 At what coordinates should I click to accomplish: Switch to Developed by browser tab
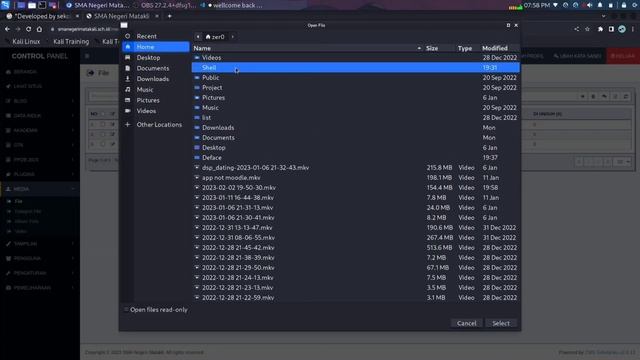(42, 16)
